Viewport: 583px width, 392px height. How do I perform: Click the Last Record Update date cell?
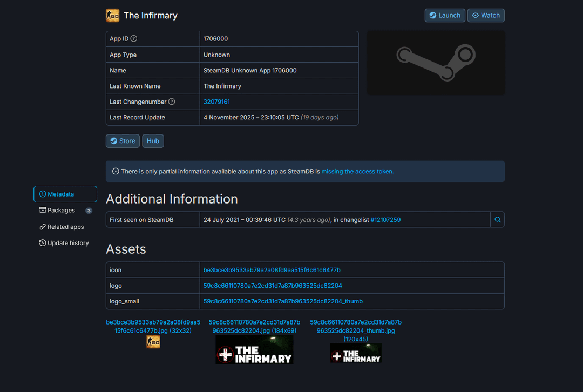pos(279,118)
